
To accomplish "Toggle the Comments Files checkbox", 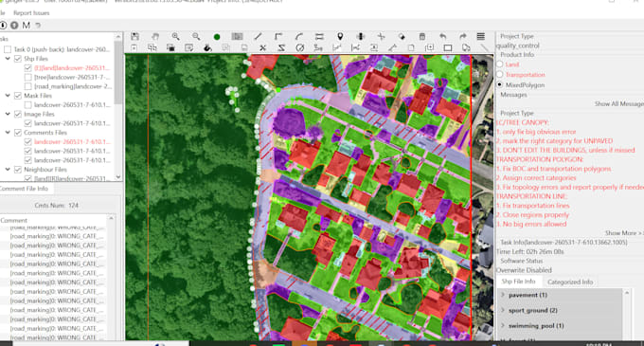I will [x=18, y=133].
